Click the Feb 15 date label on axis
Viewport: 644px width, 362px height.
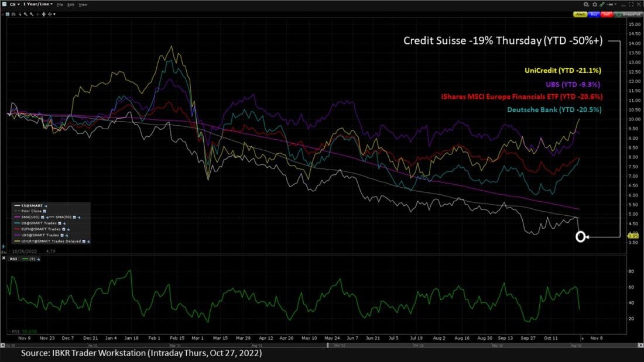[177, 338]
